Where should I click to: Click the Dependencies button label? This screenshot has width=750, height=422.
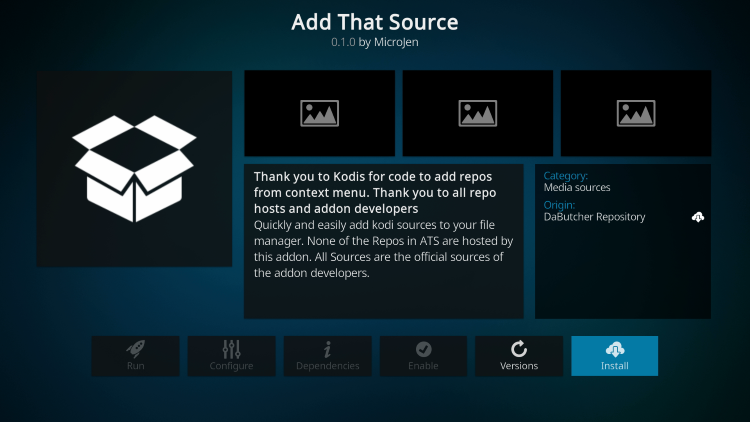327,366
